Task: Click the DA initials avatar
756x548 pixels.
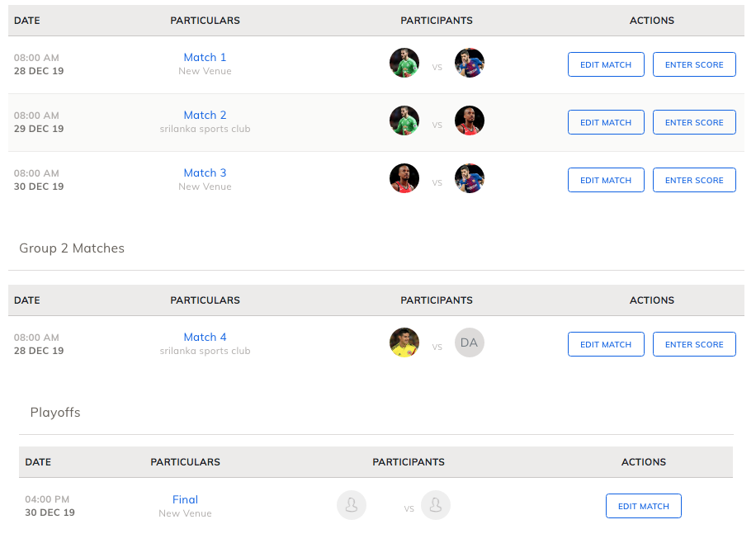Action: click(x=470, y=343)
